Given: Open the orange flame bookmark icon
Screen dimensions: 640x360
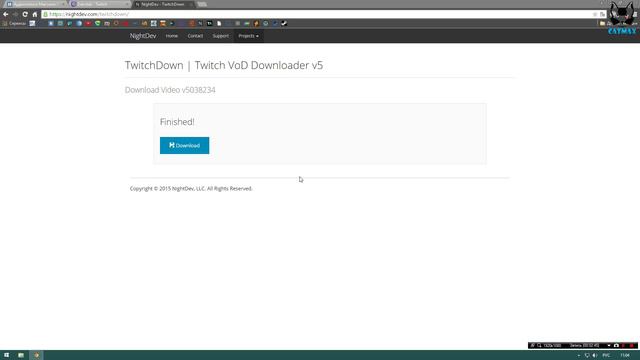Looking at the screenshot, I should [256, 24].
